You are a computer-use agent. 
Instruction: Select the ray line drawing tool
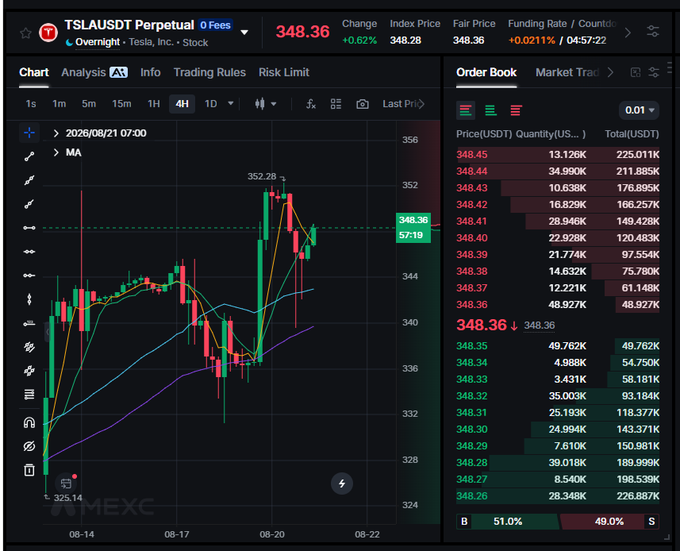(x=29, y=204)
